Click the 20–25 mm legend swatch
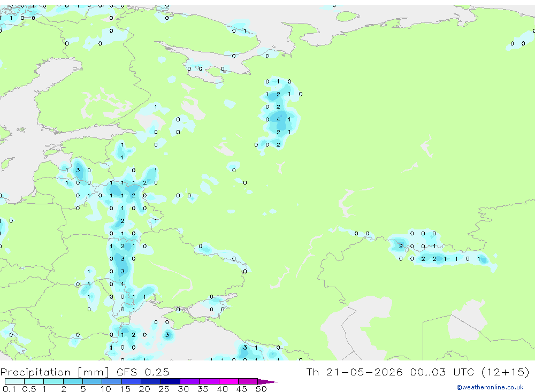 coord(151,381)
